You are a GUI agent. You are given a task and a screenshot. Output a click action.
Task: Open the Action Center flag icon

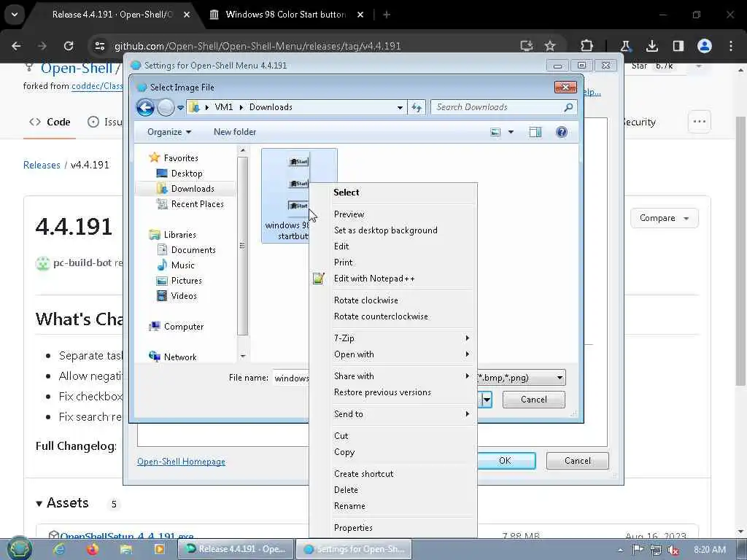pos(638,550)
